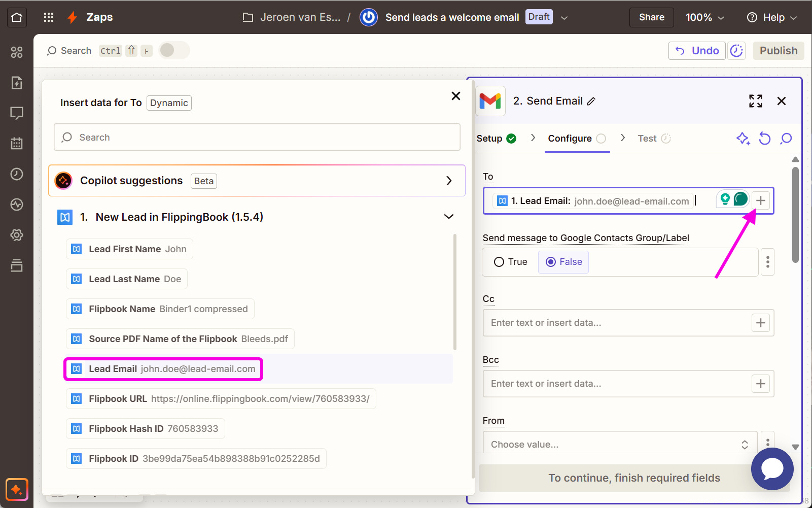
Task: Click the step panel vertical scrollbar
Action: coord(795,215)
